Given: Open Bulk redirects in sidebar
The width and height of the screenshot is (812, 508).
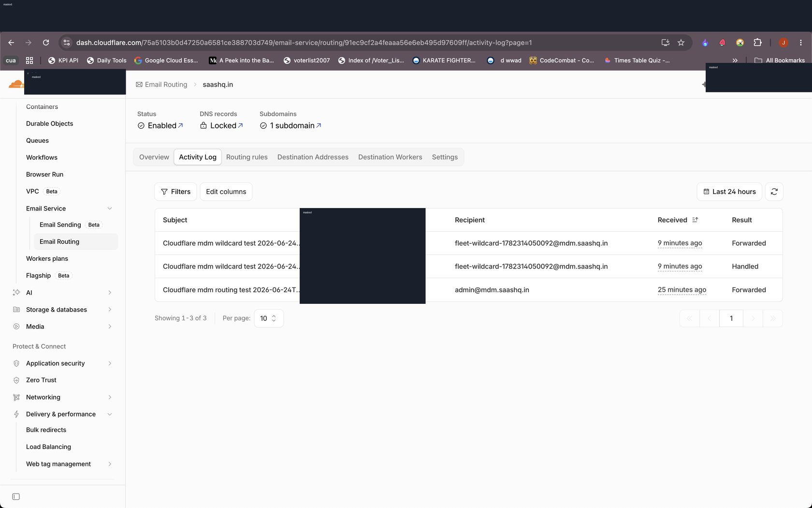Looking at the screenshot, I should point(46,430).
